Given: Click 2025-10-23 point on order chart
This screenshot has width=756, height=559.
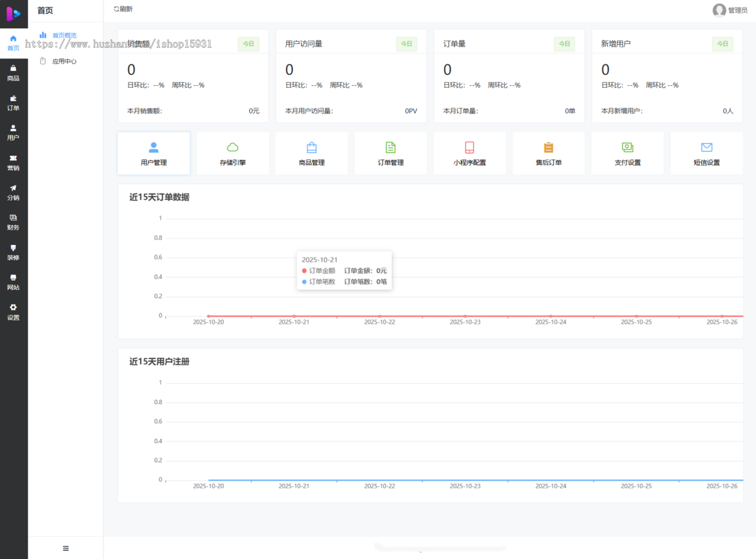Looking at the screenshot, I should (x=465, y=316).
